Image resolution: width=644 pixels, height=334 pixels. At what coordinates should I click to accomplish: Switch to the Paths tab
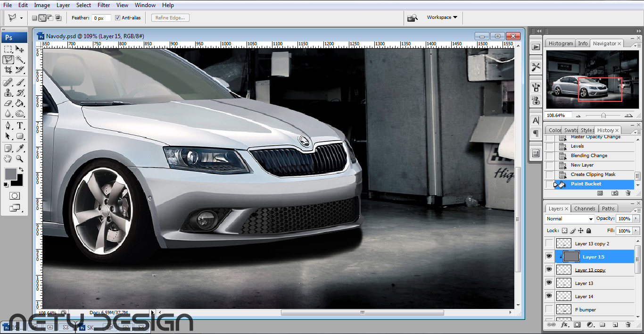(x=608, y=209)
